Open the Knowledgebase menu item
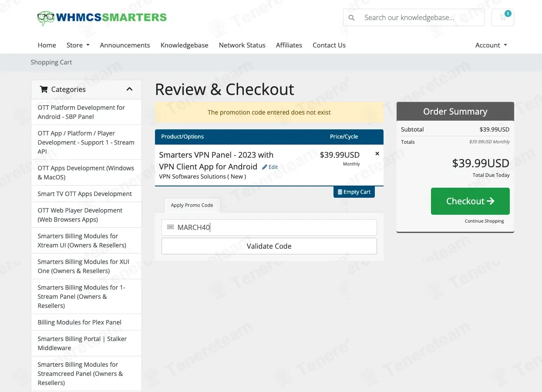The image size is (542, 392). [185, 45]
